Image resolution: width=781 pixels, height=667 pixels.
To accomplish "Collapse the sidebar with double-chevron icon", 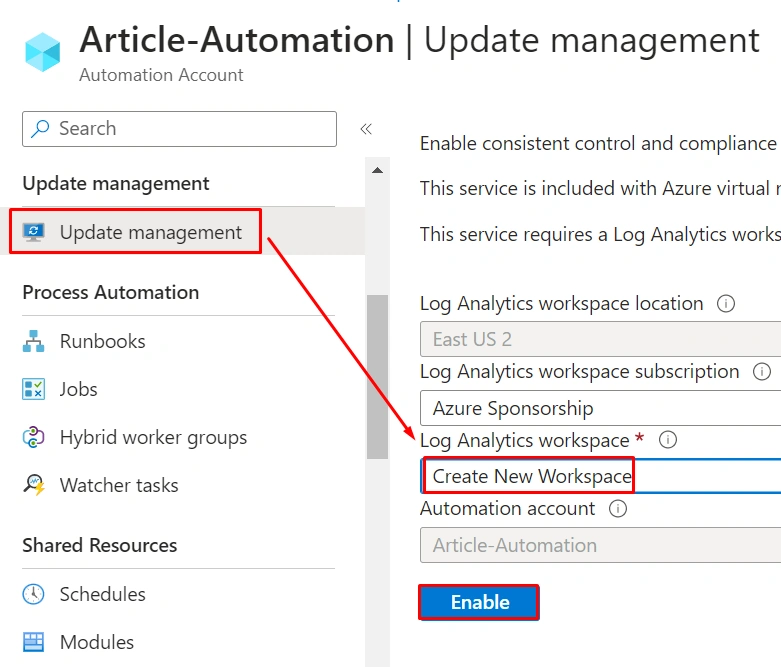I will tap(366, 129).
